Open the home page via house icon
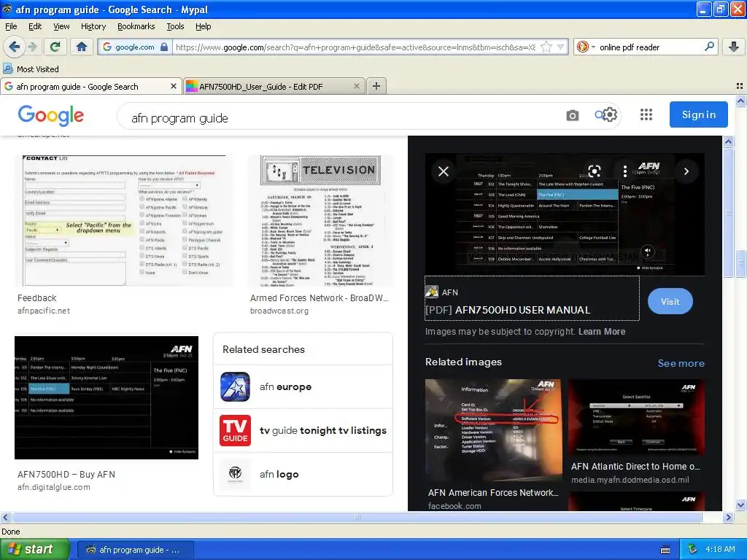 [x=82, y=47]
